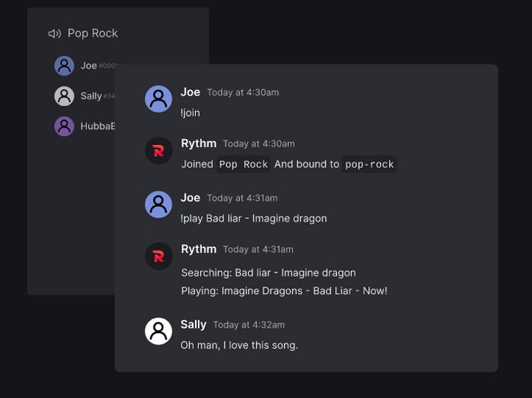Click the speaker icon beside Pop Rock
Image resolution: width=532 pixels, height=398 pixels.
click(55, 34)
